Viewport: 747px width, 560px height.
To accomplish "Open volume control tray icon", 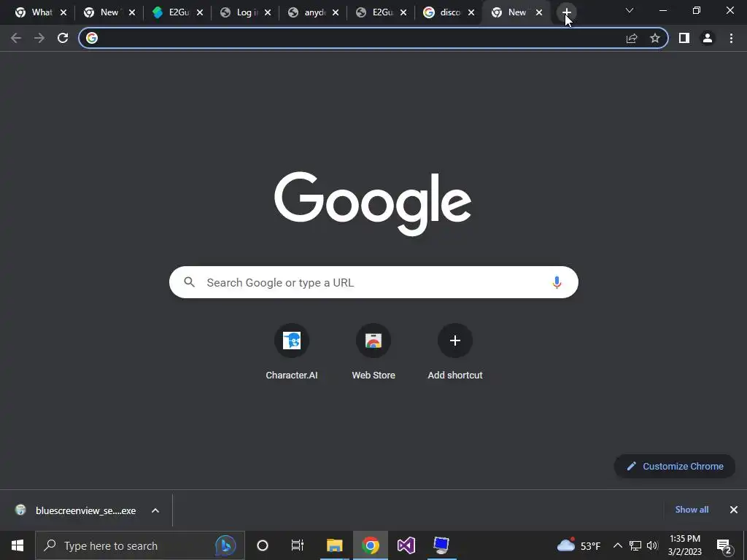I will (653, 545).
